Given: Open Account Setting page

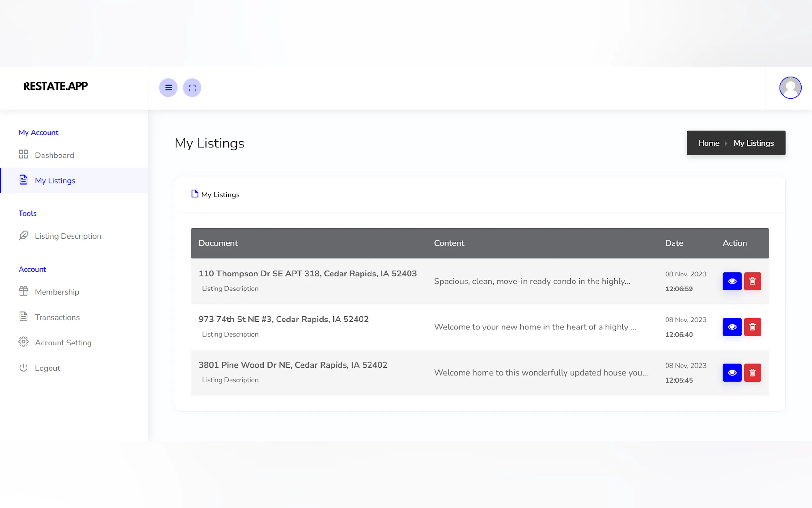Looking at the screenshot, I should tap(63, 343).
